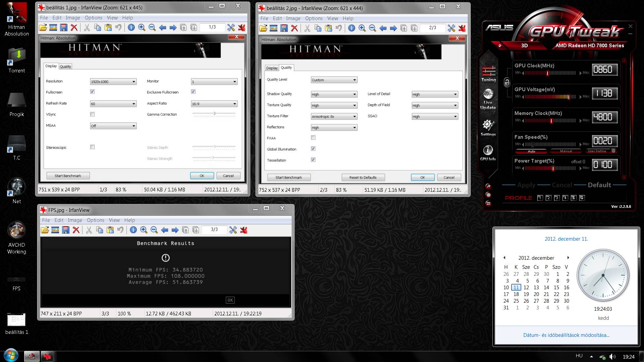Click Cut scissors icon in beállítás 1.jpg window
The height and width of the screenshot is (362, 644).
pos(87,27)
